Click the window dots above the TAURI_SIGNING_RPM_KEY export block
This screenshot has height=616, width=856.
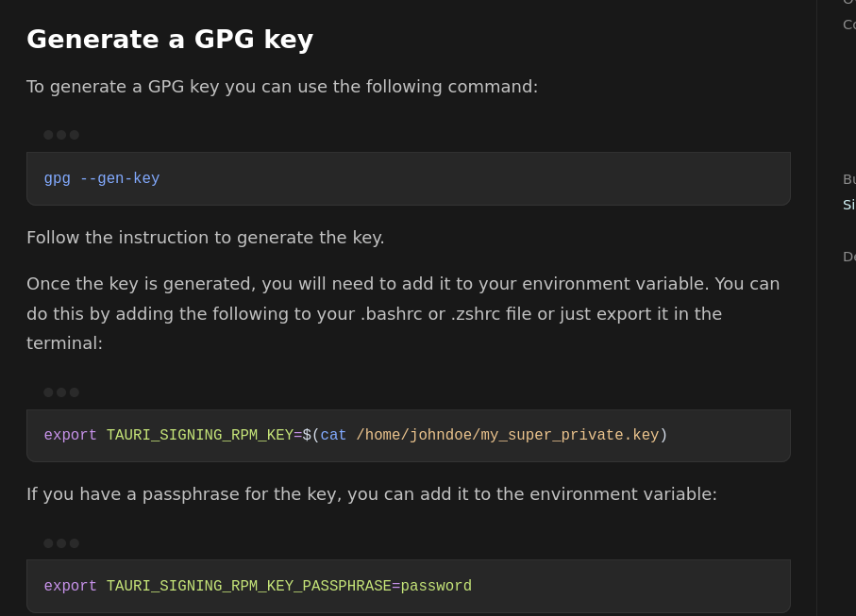pos(61,392)
